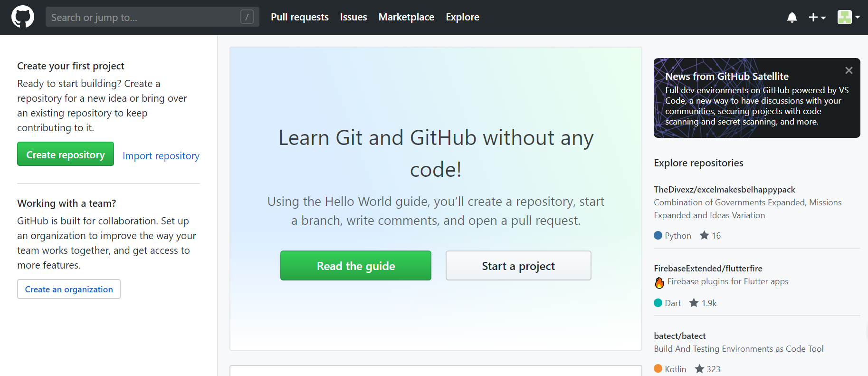Click the Firebase flame emoji icon

pos(659,282)
